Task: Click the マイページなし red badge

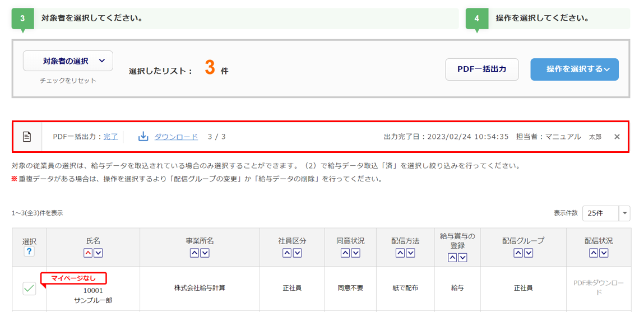Action: pos(73,278)
